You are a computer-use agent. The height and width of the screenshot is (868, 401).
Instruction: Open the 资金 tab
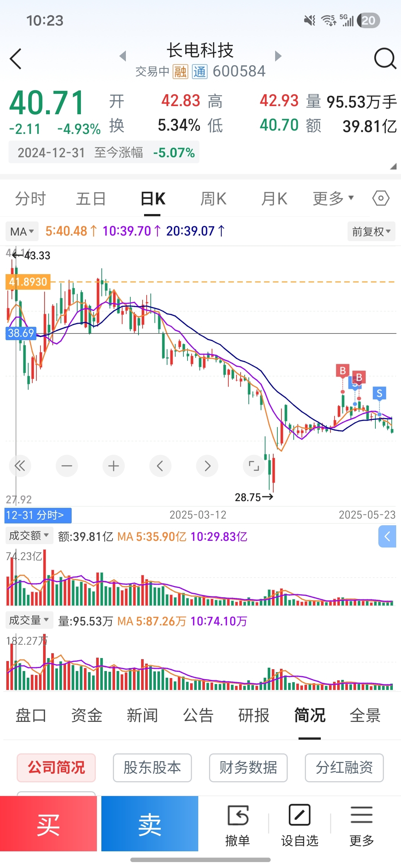click(x=87, y=715)
